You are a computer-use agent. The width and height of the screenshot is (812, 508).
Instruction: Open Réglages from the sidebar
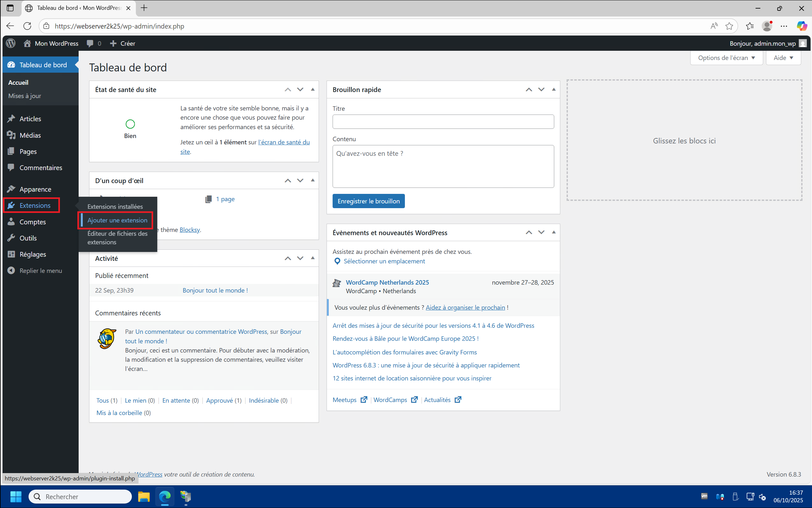[x=33, y=254]
